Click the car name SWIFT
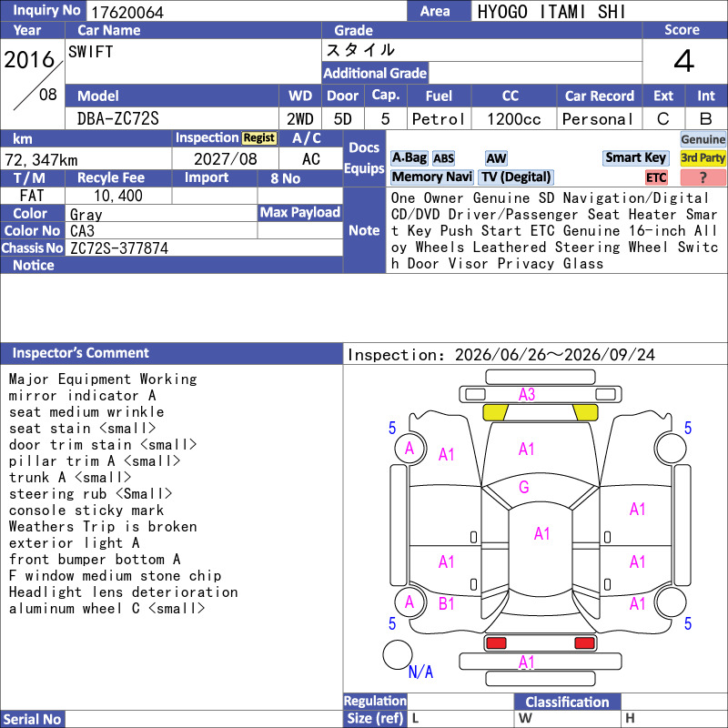Screen dimensions: 728x728 [x=90, y=52]
